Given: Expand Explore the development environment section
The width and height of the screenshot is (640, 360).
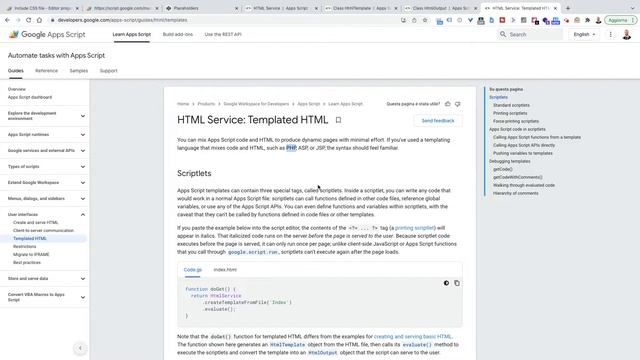Looking at the screenshot, I should tap(83, 116).
